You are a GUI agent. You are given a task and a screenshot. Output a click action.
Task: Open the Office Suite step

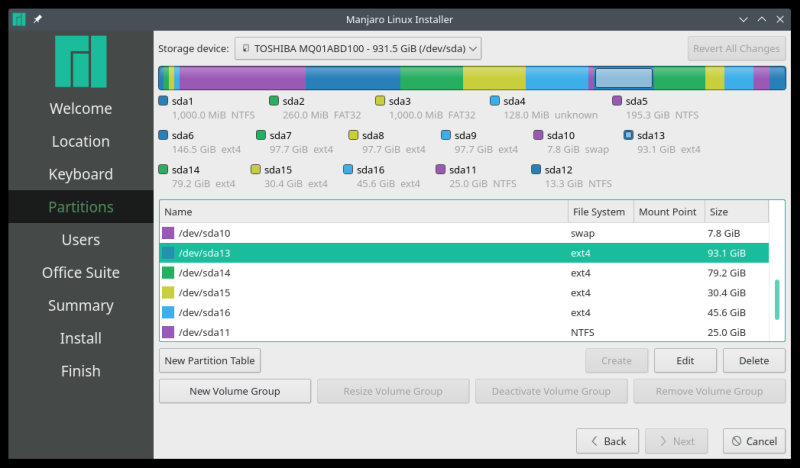click(x=81, y=273)
